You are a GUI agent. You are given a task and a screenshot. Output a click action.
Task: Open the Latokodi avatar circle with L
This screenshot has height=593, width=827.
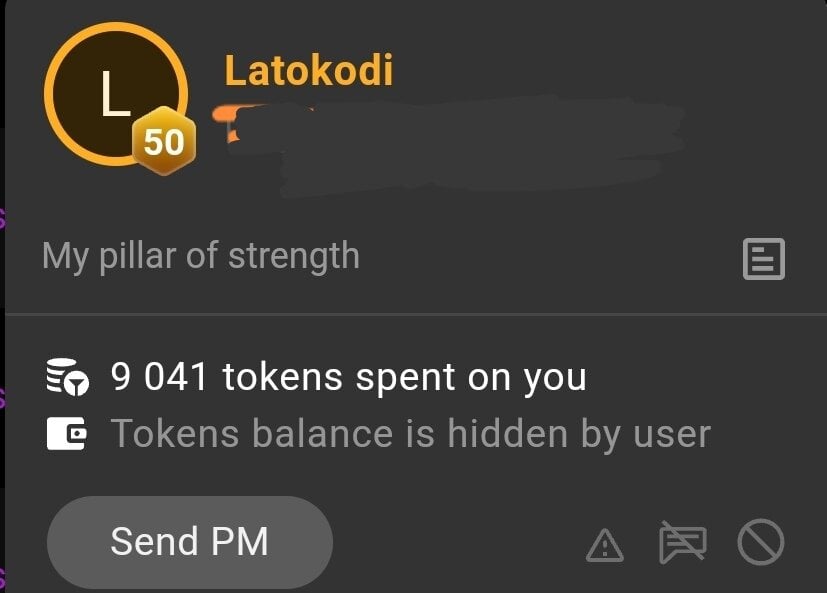tap(116, 94)
